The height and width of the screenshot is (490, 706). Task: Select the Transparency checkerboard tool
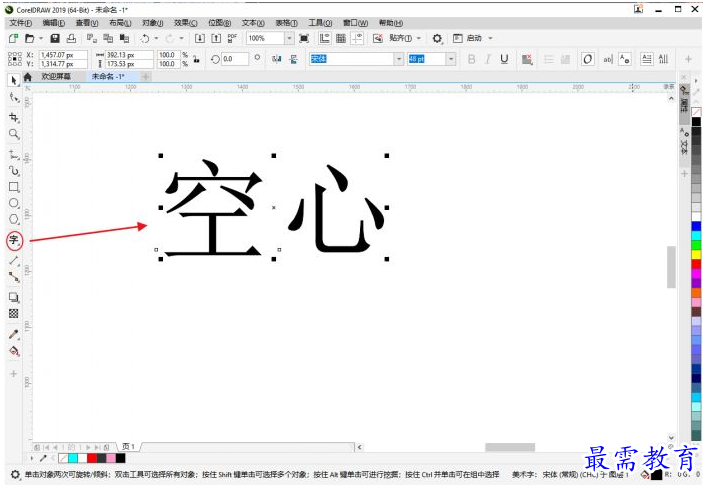pyautogui.click(x=14, y=313)
